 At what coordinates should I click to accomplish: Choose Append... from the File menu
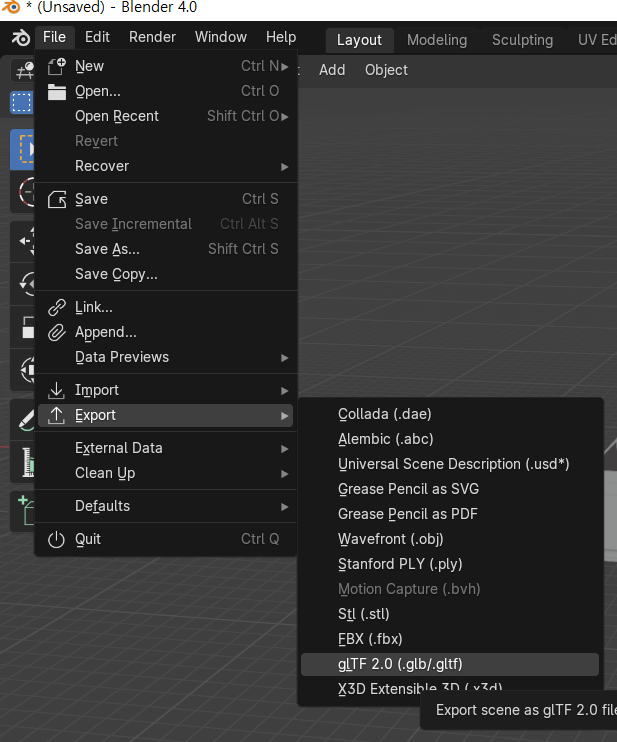[x=166, y=333]
